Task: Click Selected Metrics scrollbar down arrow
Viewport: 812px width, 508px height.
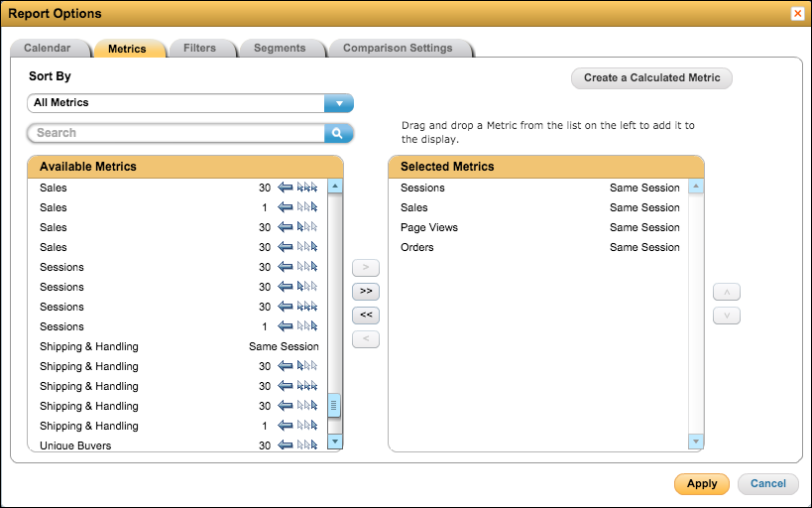Action: click(696, 442)
